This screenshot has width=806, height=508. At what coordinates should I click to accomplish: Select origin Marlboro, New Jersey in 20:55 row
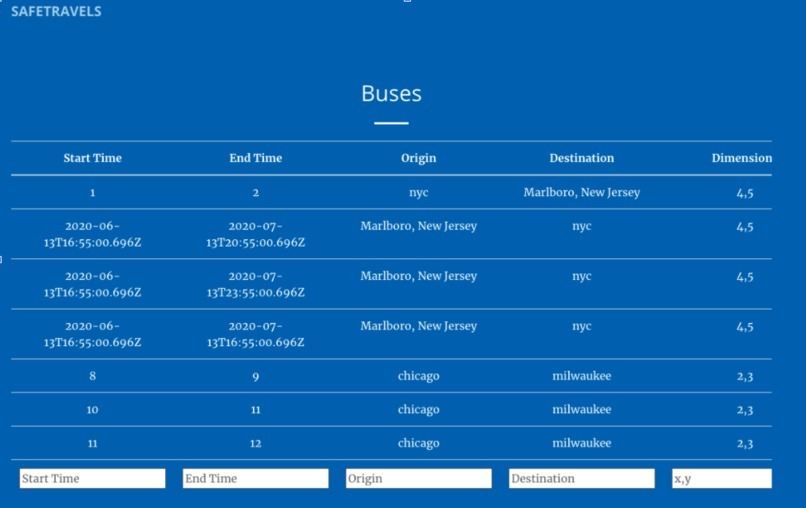click(x=418, y=226)
